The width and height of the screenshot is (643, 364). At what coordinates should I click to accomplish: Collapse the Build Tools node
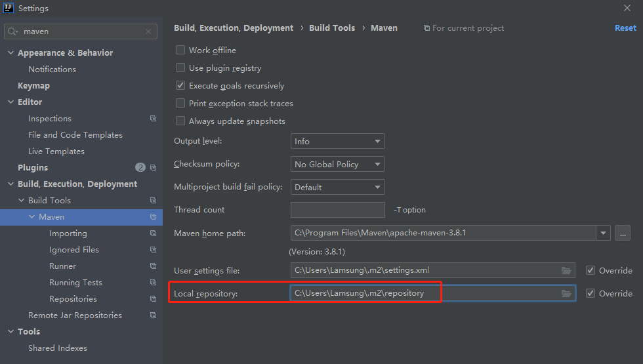click(21, 201)
